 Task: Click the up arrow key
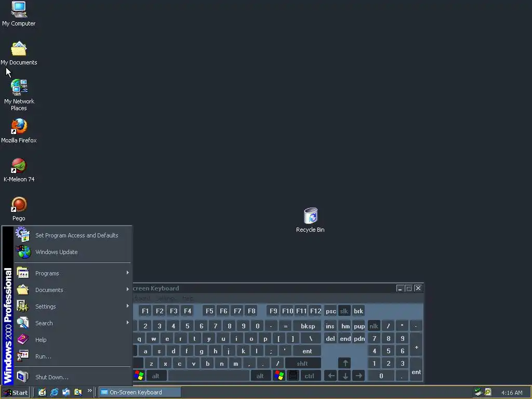(x=345, y=363)
